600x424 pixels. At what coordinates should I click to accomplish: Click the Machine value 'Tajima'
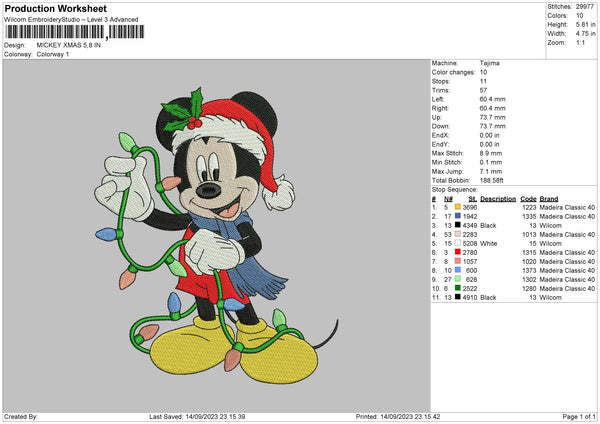click(489, 63)
